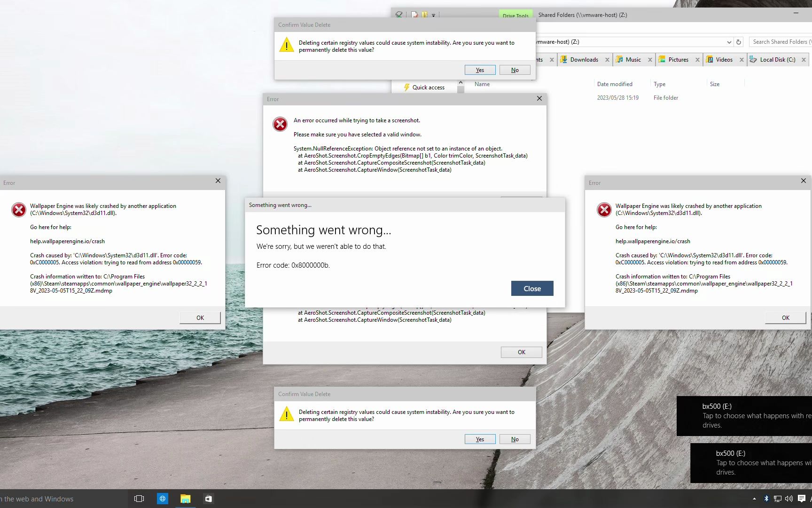Close the upper AeroShot Error dialog with X

click(539, 98)
